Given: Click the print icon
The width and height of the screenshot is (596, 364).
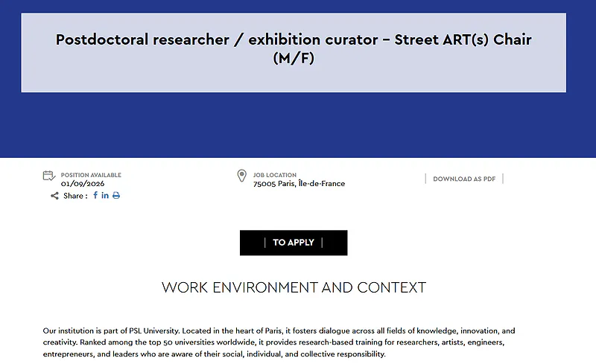Looking at the screenshot, I should (x=116, y=195).
